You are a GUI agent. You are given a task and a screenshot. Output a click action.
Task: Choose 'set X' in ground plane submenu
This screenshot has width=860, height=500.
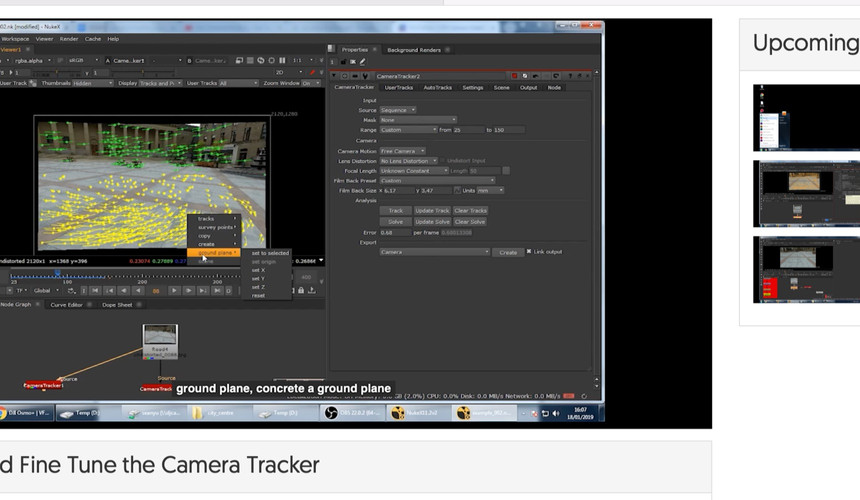[x=258, y=270]
